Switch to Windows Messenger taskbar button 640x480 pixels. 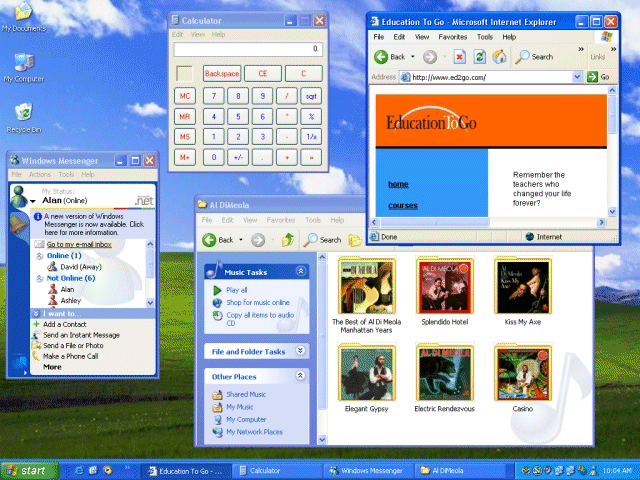(369, 471)
